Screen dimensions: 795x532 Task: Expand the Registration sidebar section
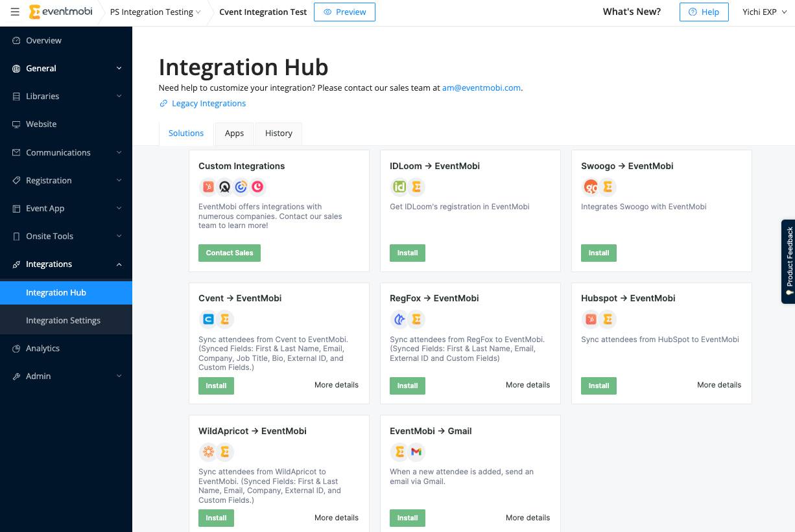pos(66,180)
